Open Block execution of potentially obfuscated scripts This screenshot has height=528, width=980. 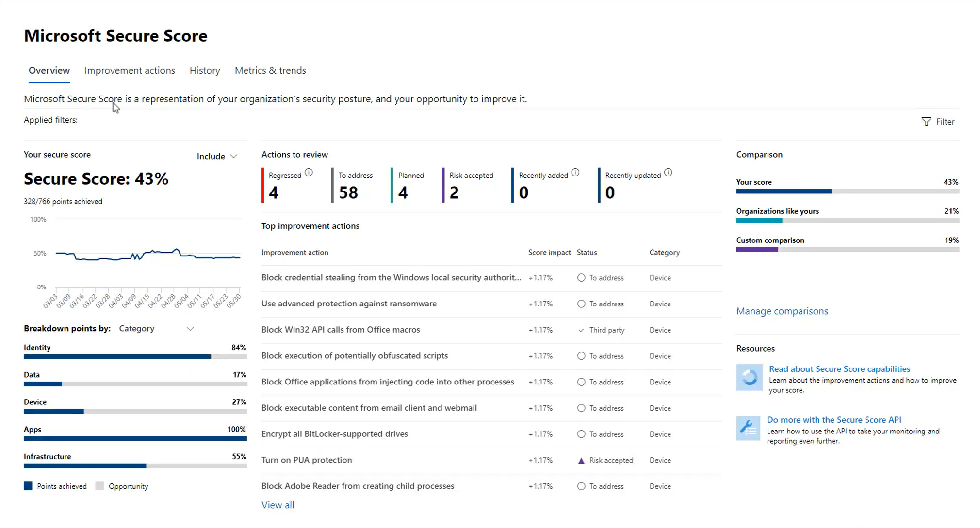pos(355,355)
